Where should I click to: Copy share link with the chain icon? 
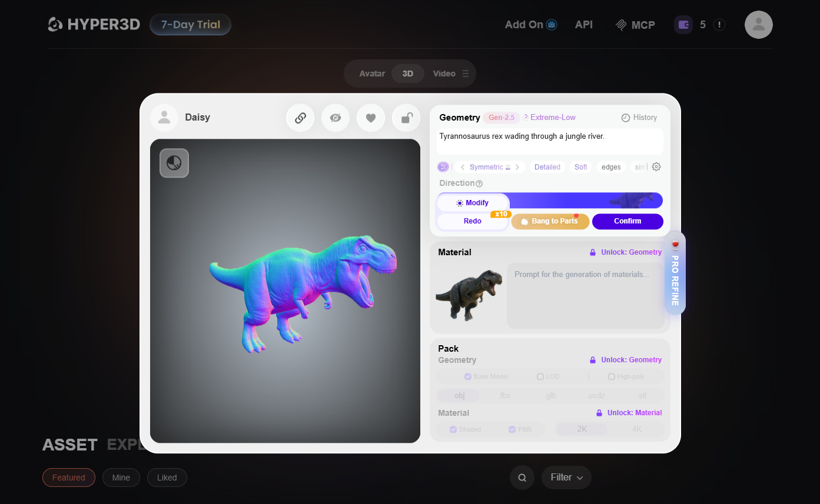300,118
